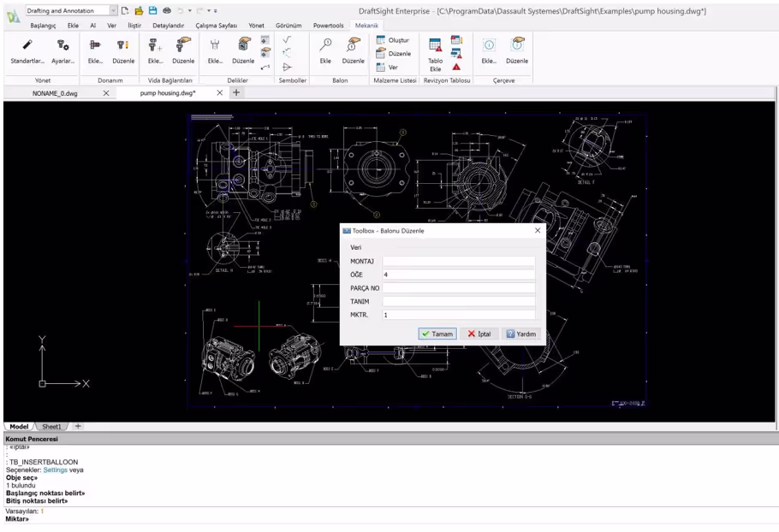Open a file with the folder icon

click(x=139, y=10)
